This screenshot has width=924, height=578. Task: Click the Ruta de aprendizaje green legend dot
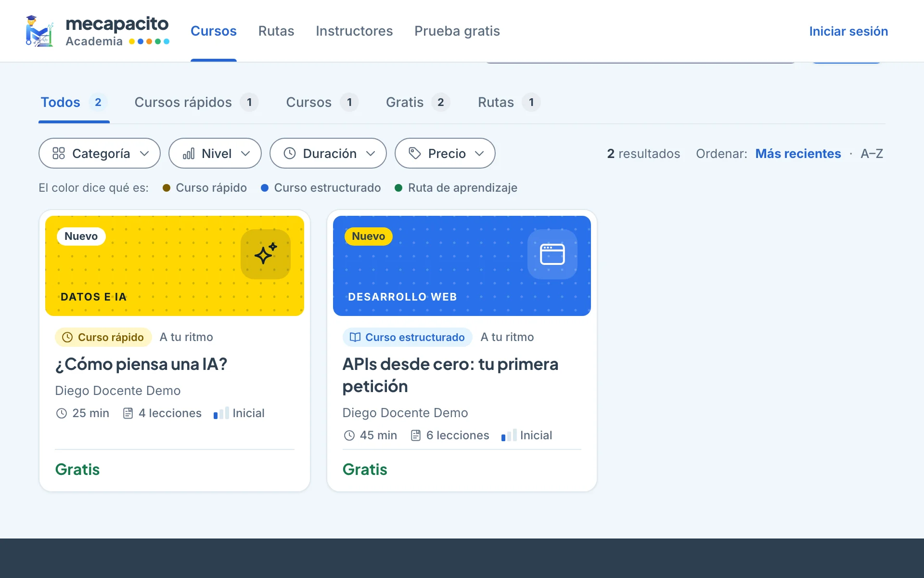tap(398, 188)
